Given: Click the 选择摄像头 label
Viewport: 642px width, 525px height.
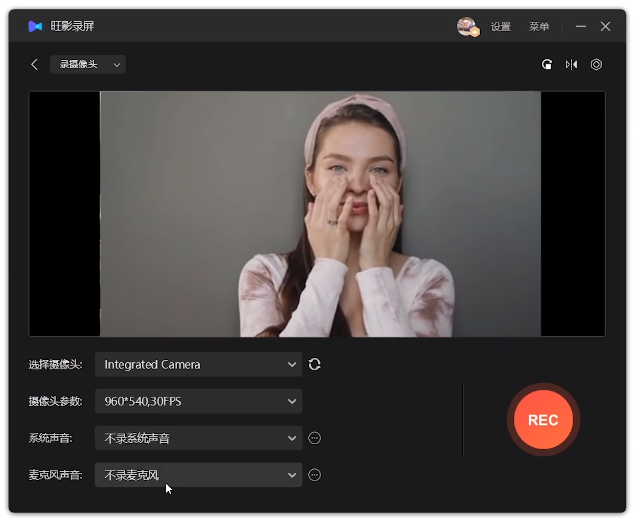Looking at the screenshot, I should pyautogui.click(x=55, y=364).
